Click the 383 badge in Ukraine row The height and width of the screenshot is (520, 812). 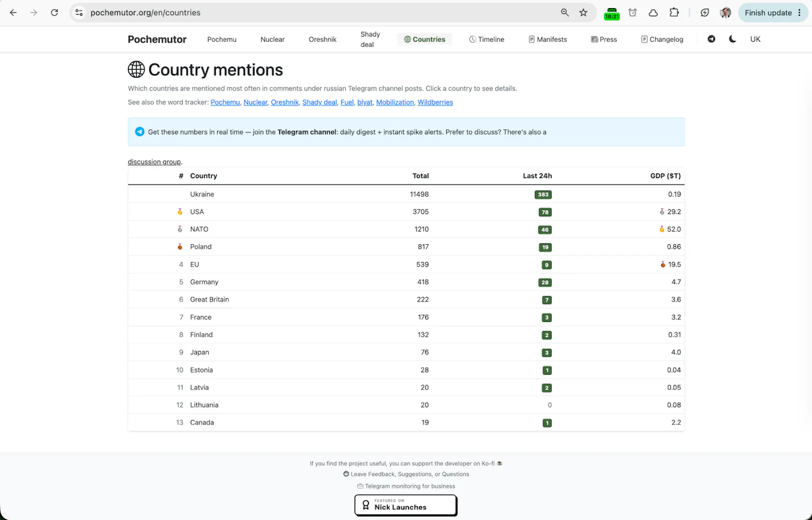click(543, 194)
